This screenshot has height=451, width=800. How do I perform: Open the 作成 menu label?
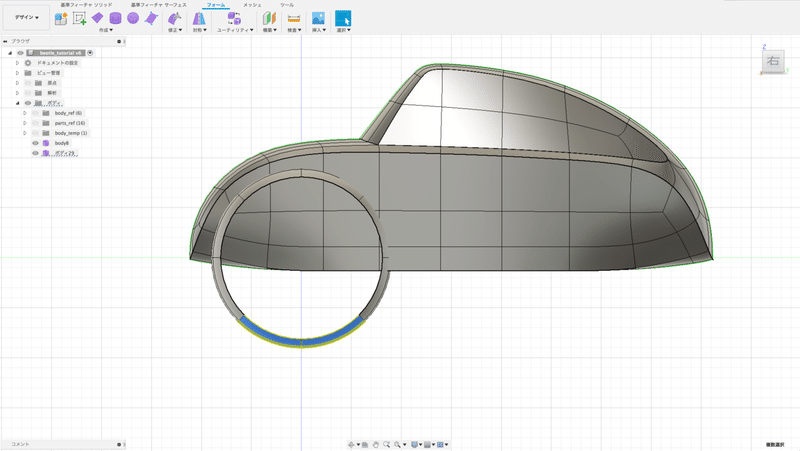105,31
